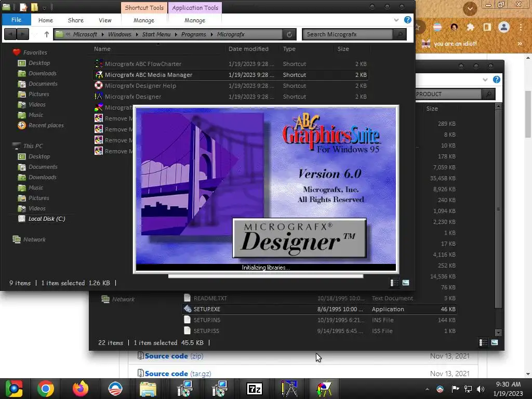Click the Start button on taskbar
532x399 pixels.
14,389
